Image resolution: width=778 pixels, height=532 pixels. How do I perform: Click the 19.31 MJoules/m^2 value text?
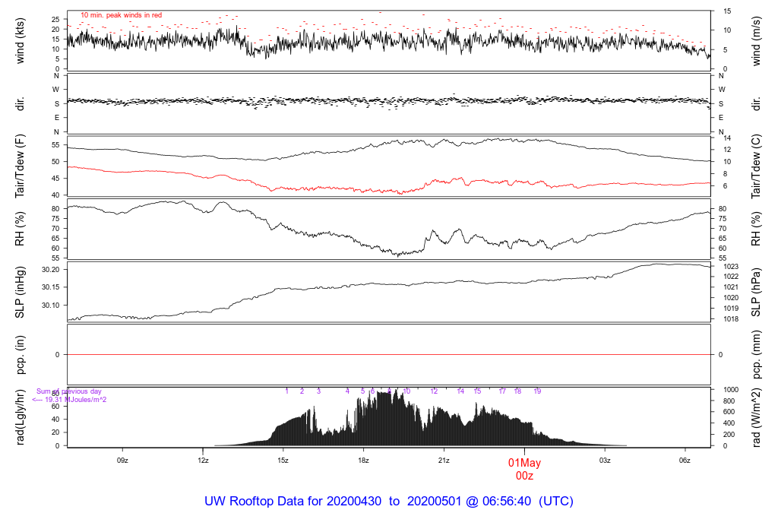(69, 400)
